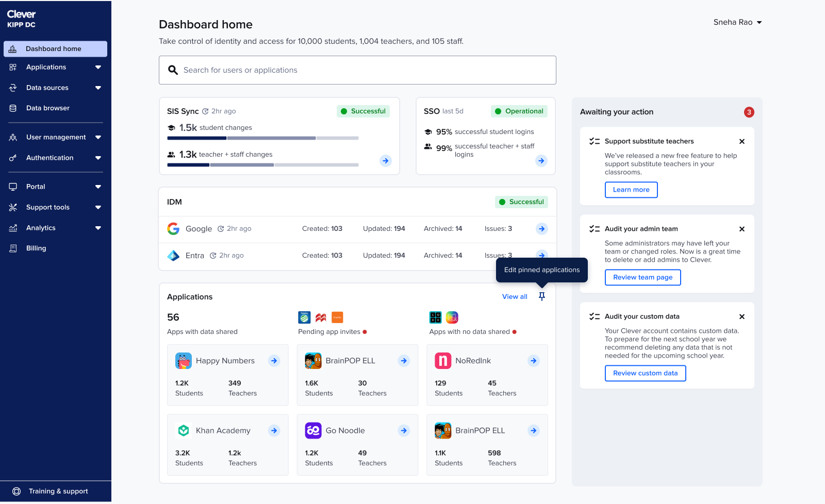The height and width of the screenshot is (504, 825).
Task: Focus the search users or applications field
Action: tap(357, 70)
